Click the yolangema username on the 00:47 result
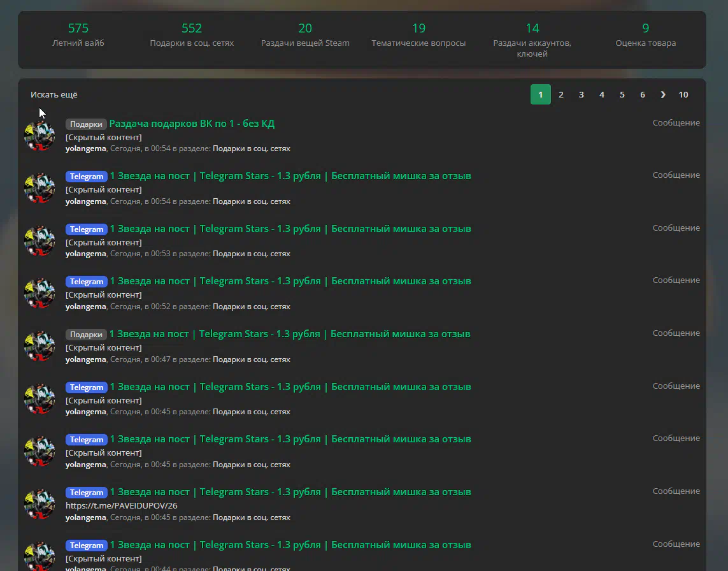 85,359
